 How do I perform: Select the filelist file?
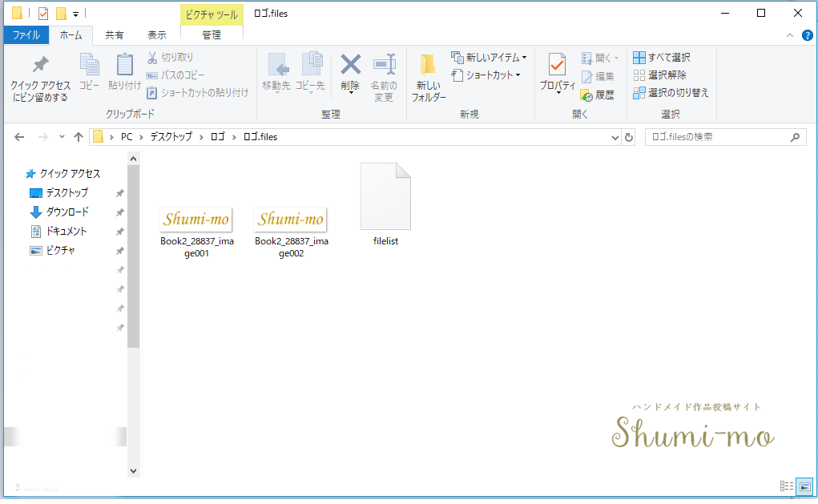[x=385, y=204]
